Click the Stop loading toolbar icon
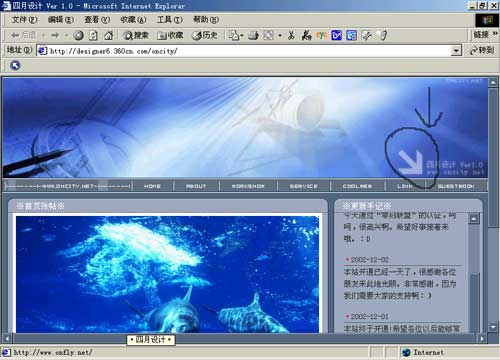 coord(78,35)
